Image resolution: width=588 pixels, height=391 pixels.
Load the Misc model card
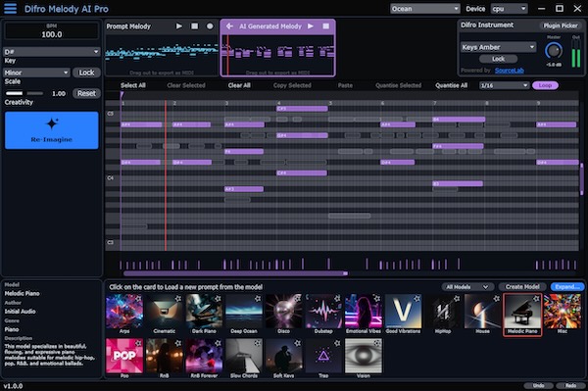point(563,314)
